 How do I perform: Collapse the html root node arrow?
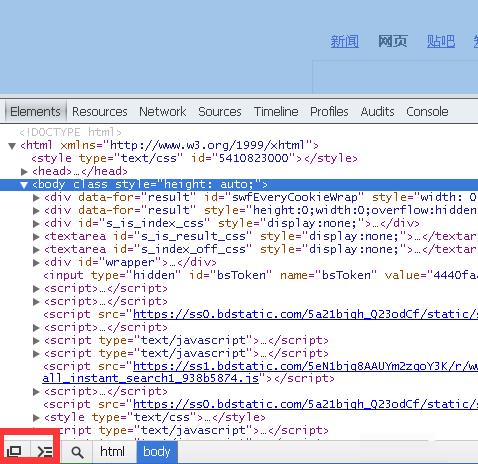12,146
